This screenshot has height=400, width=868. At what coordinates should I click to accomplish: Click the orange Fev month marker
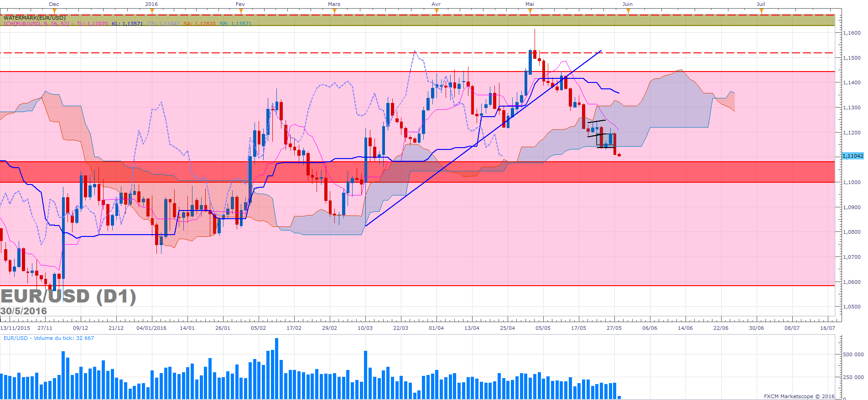(240, 11)
